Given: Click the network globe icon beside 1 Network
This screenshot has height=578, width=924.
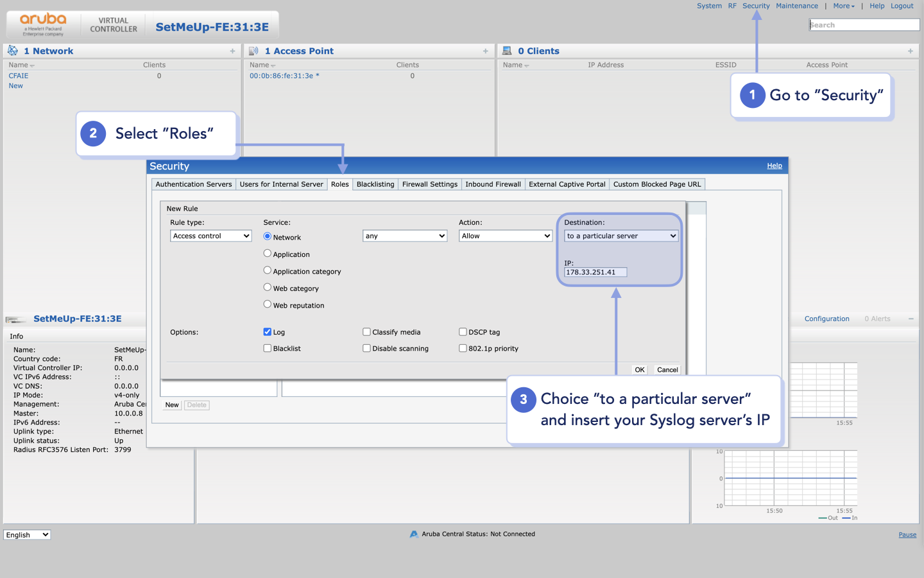Looking at the screenshot, I should (x=12, y=50).
